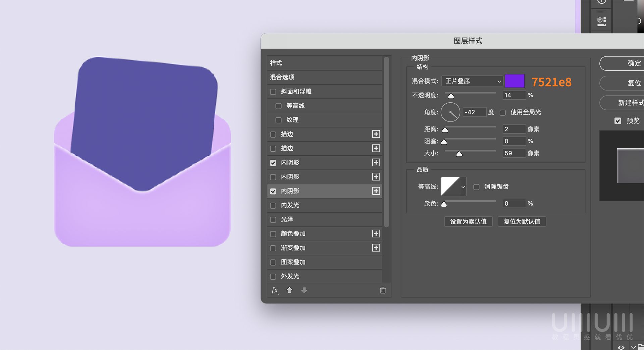Open the 正片叠底 blend mode dropdown
Image resolution: width=644 pixels, height=350 pixels.
pos(471,81)
